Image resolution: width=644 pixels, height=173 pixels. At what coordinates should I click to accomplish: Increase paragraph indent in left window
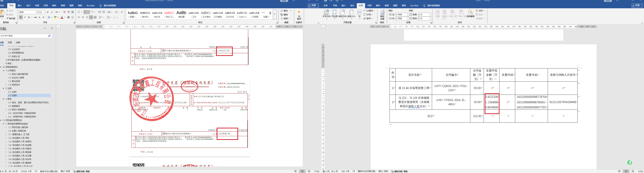(x=104, y=12)
